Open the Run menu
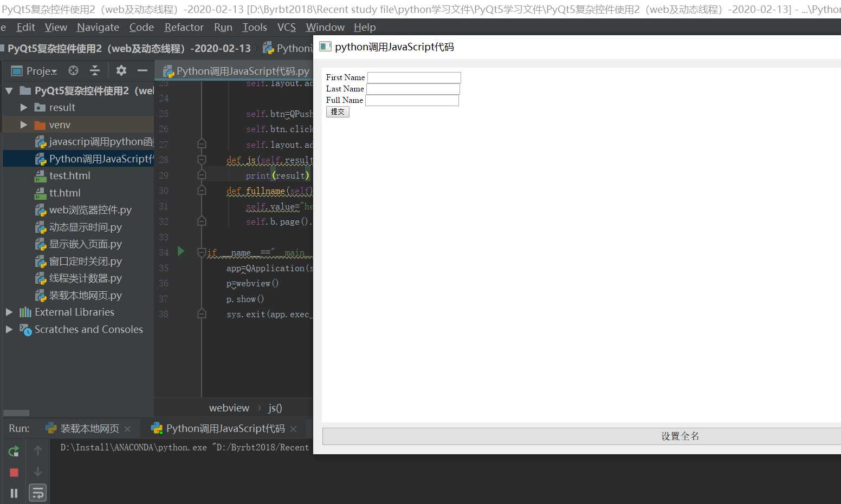 223,27
